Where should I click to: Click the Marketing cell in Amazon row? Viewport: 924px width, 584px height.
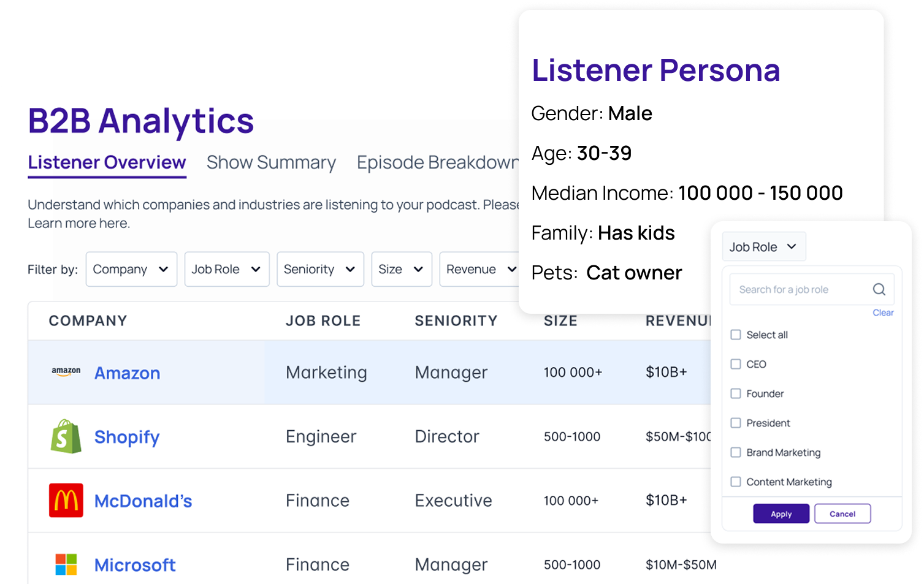click(x=326, y=373)
